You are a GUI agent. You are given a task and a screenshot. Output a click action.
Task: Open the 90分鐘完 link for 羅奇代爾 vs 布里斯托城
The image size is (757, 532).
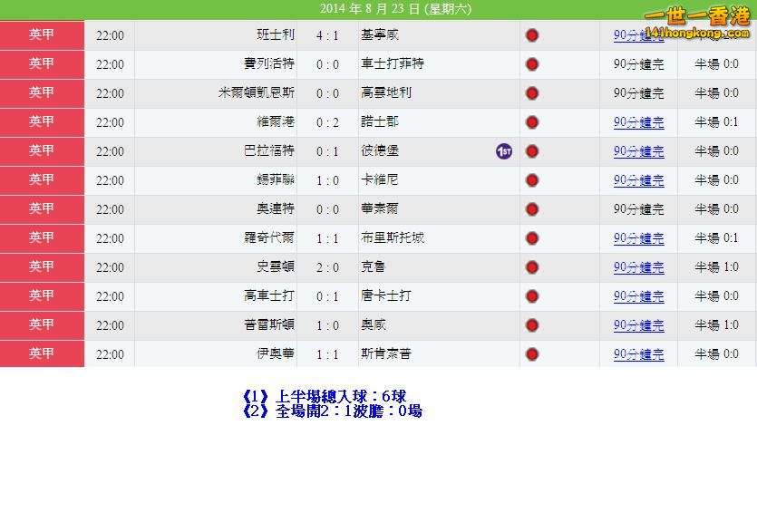tap(639, 238)
